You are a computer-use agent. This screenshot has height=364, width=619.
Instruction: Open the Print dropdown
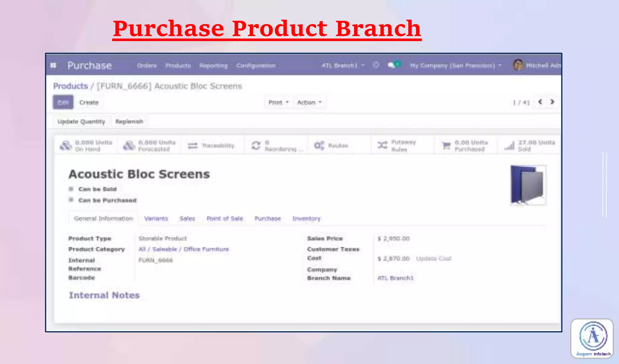278,102
